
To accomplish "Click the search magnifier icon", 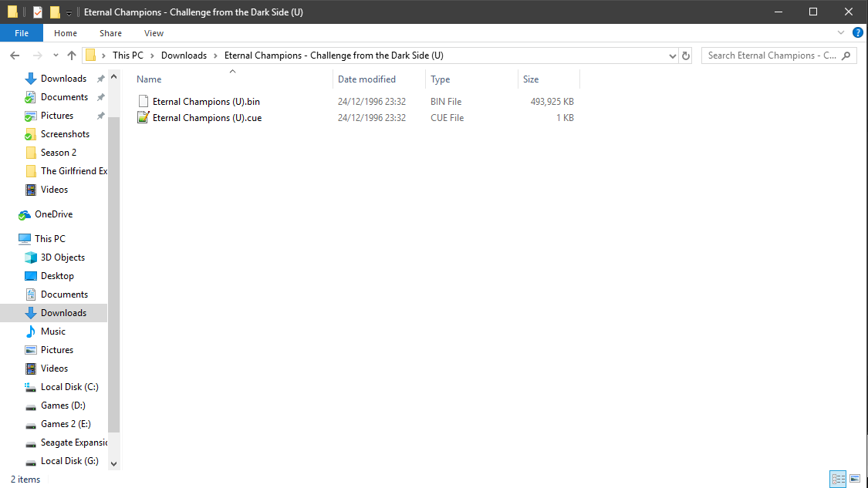I will [846, 56].
